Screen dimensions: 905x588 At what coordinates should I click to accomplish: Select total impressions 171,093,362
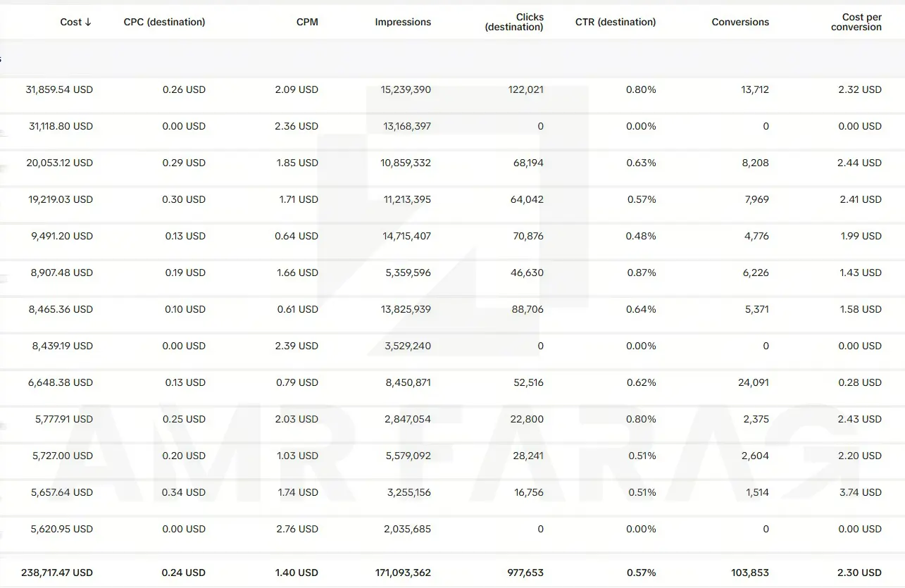pos(402,573)
